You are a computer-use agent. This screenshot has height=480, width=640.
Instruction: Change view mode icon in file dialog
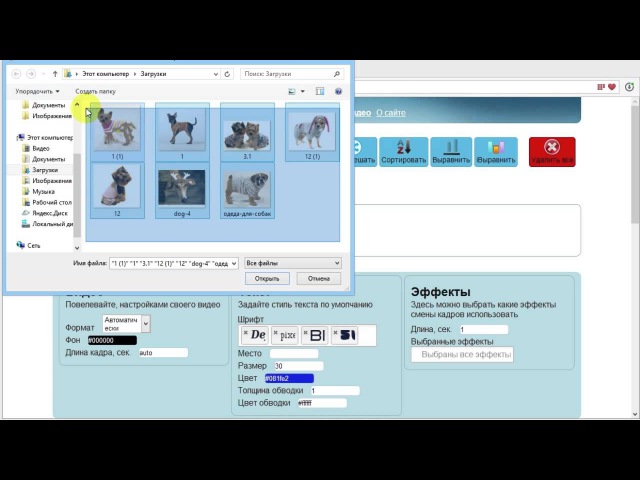click(292, 91)
